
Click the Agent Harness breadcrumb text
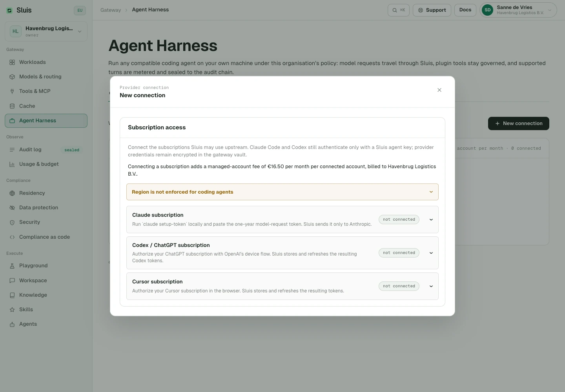(150, 10)
